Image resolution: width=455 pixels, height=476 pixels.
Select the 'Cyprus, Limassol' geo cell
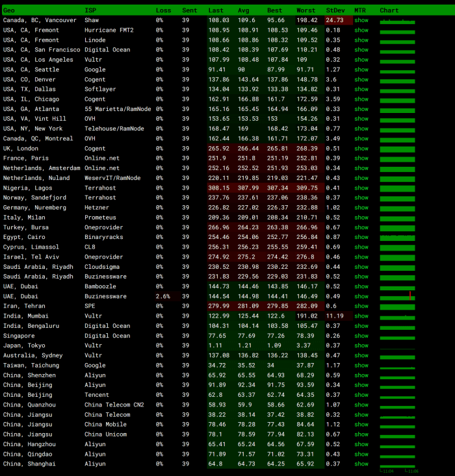(31, 247)
